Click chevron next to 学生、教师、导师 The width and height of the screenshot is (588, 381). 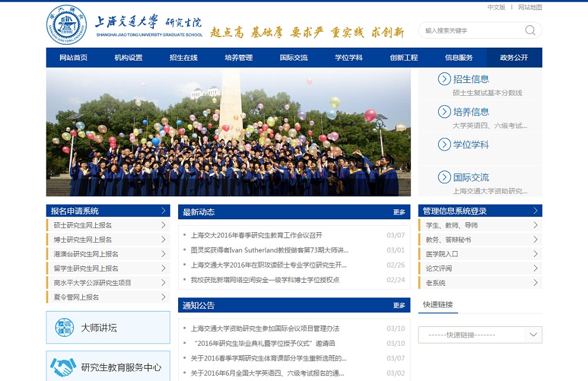coord(535,225)
